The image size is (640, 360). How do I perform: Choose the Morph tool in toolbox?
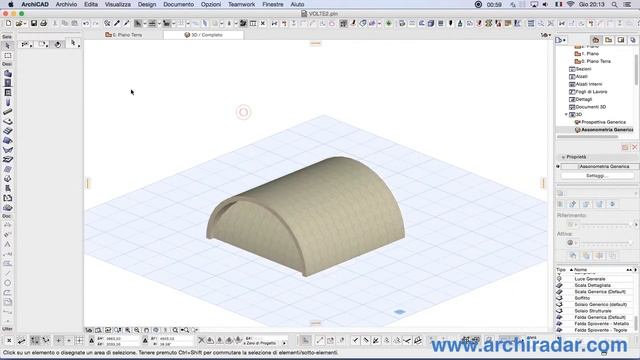pyautogui.click(x=7, y=179)
